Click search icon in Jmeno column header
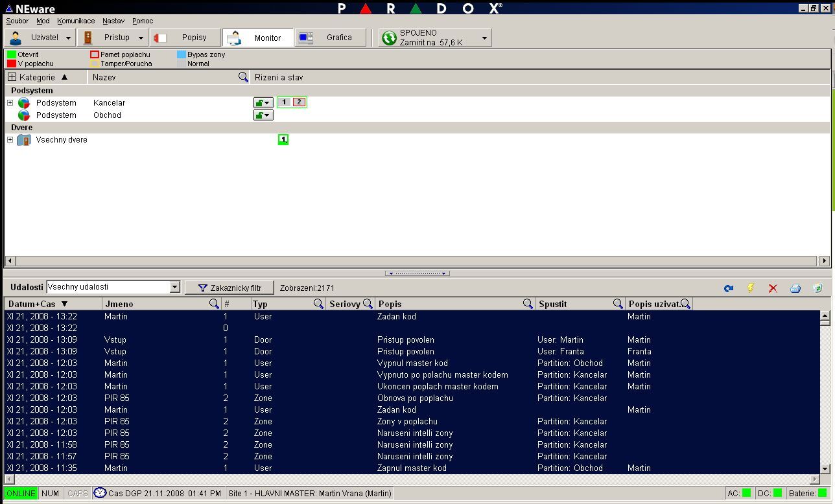The width and height of the screenshot is (835, 504). click(214, 304)
